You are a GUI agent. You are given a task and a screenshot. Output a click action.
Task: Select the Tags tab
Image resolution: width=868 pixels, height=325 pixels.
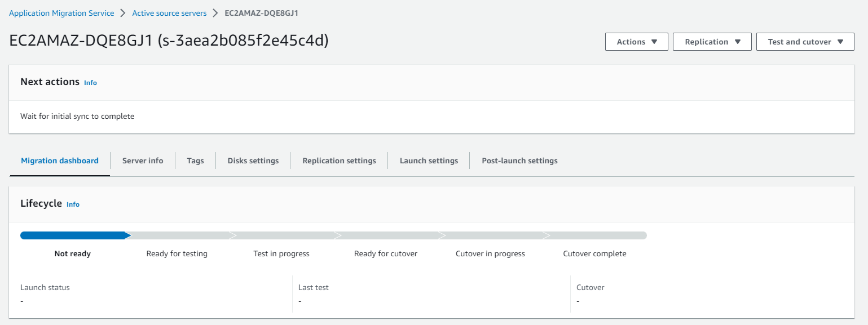[195, 161]
